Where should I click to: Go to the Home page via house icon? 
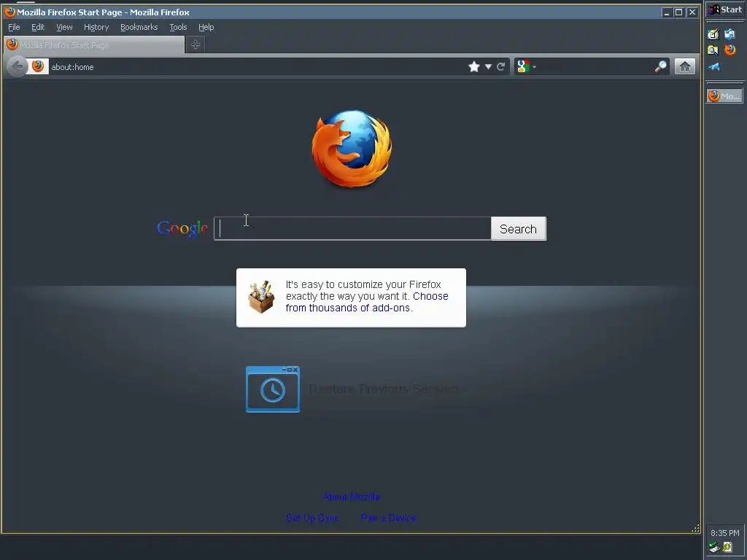(684, 66)
